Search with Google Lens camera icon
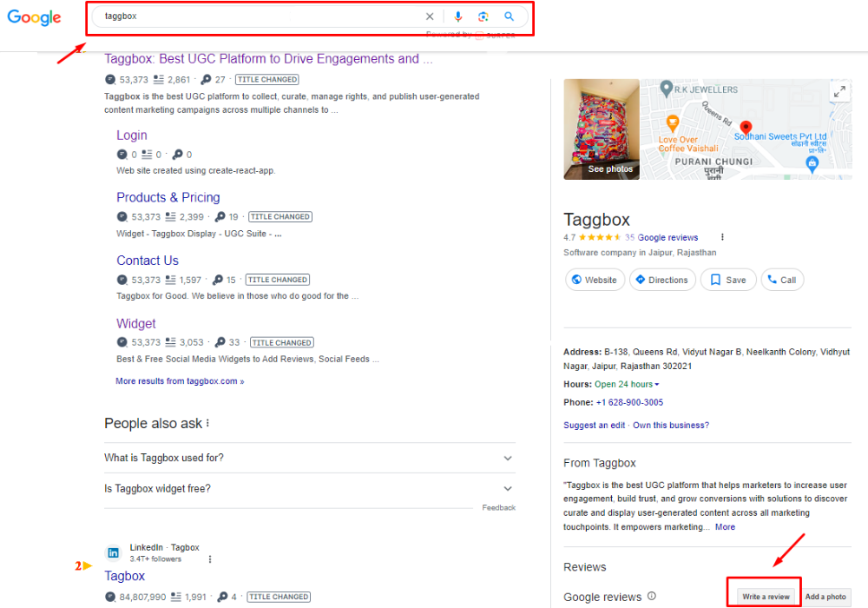This screenshot has height=608, width=868. click(483, 16)
